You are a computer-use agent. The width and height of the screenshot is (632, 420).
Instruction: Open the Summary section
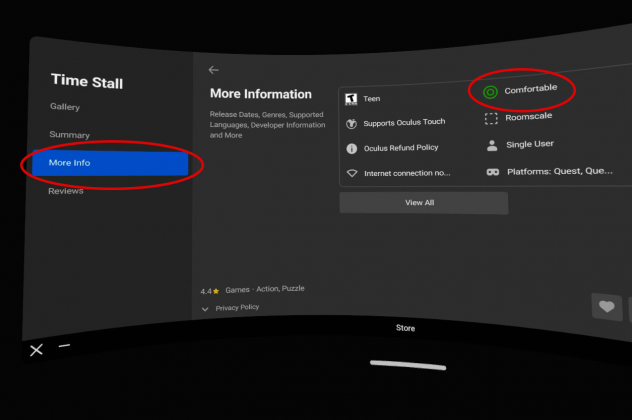point(69,135)
